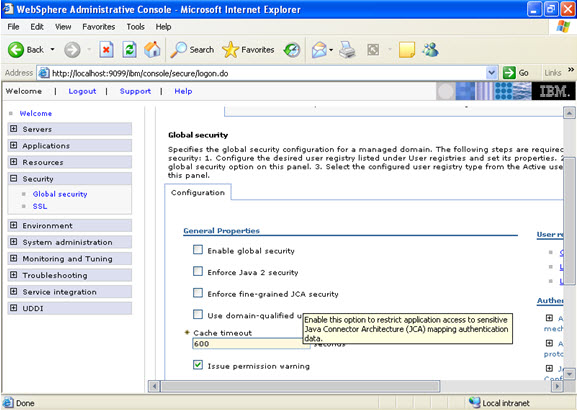The height and width of the screenshot is (410, 577).
Task: Check Enforce Java 2 security
Action: point(198,271)
